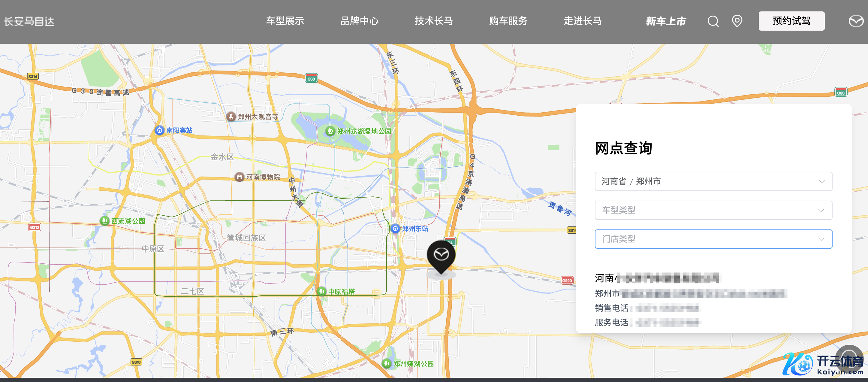
Task: Click the 郑州东站 station icon on map
Action: (395, 229)
